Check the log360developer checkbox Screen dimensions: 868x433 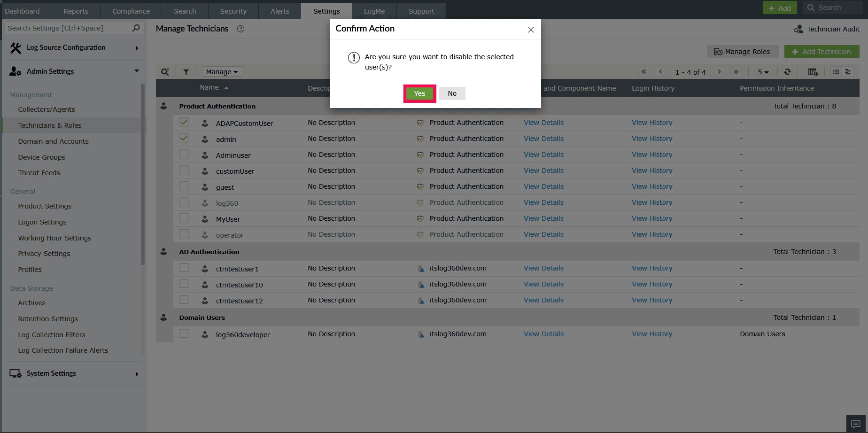tap(184, 334)
